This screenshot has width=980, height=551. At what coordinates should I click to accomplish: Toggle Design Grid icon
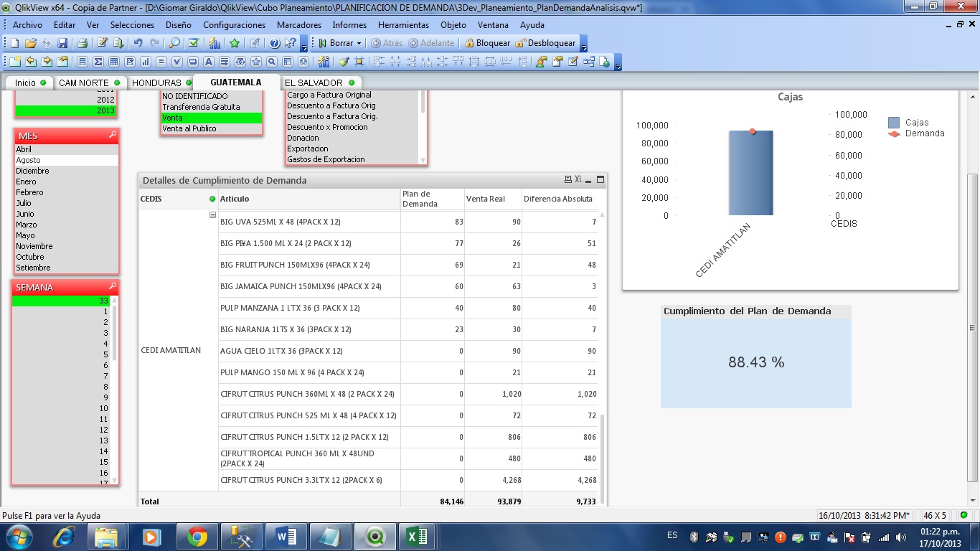(x=359, y=62)
